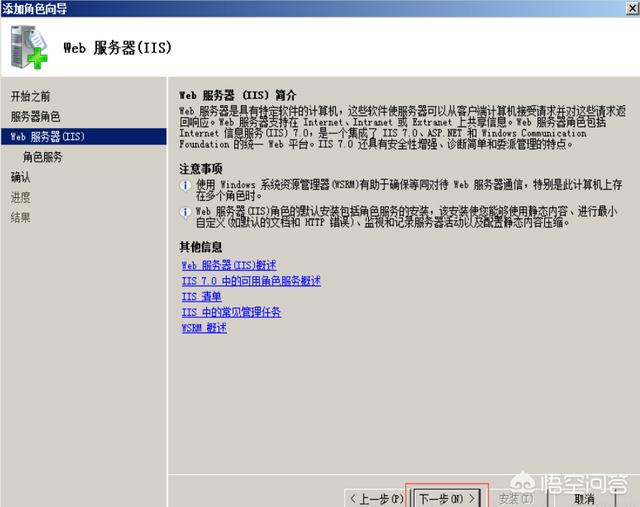Select the 开始之前 step in sidebar

click(30, 96)
